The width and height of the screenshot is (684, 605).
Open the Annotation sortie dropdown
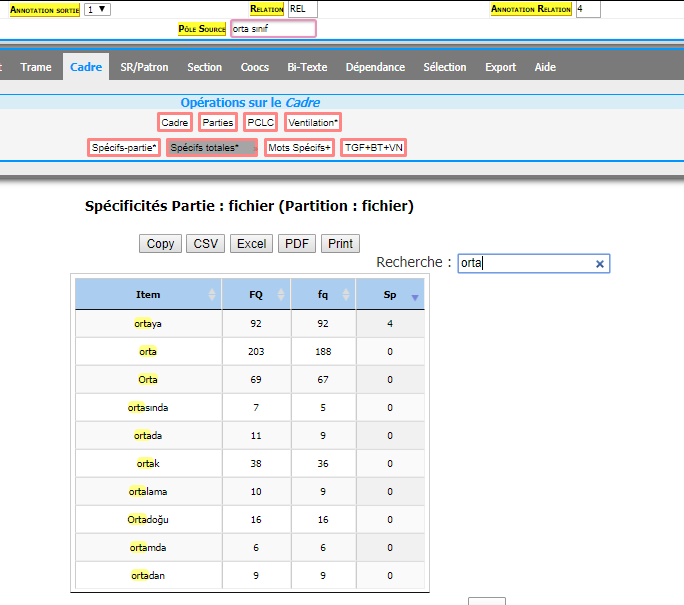pyautogui.click(x=97, y=9)
